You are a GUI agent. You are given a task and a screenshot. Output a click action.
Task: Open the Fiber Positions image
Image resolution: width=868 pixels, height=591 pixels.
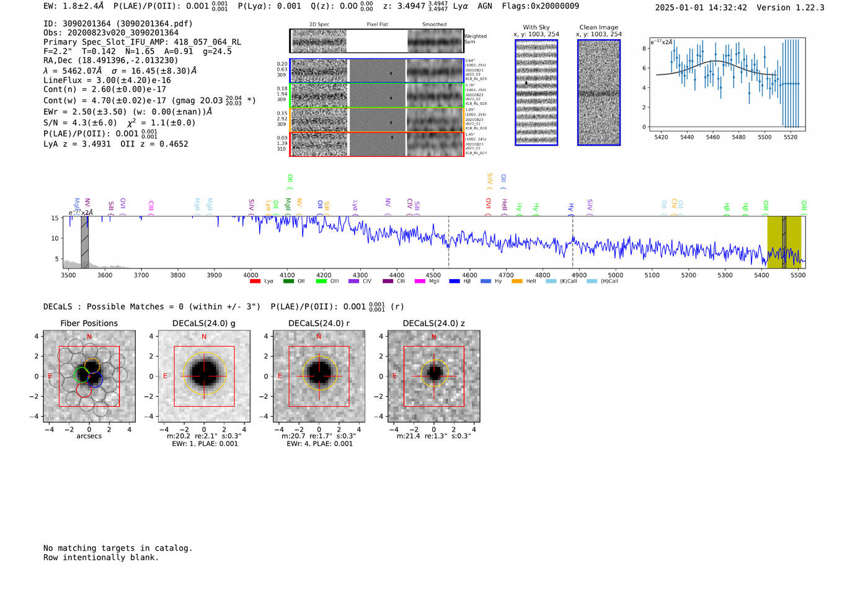(x=89, y=376)
